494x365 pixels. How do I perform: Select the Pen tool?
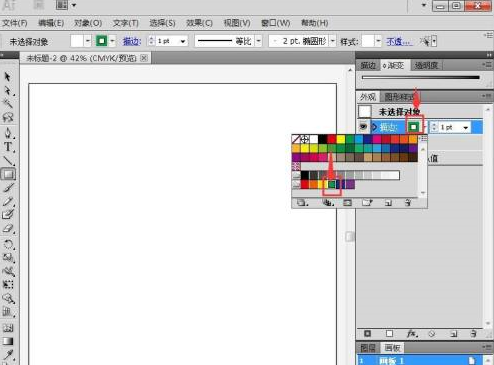8,133
